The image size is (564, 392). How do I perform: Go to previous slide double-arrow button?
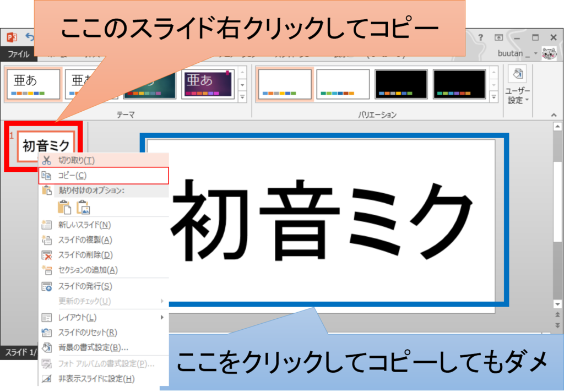point(557,315)
